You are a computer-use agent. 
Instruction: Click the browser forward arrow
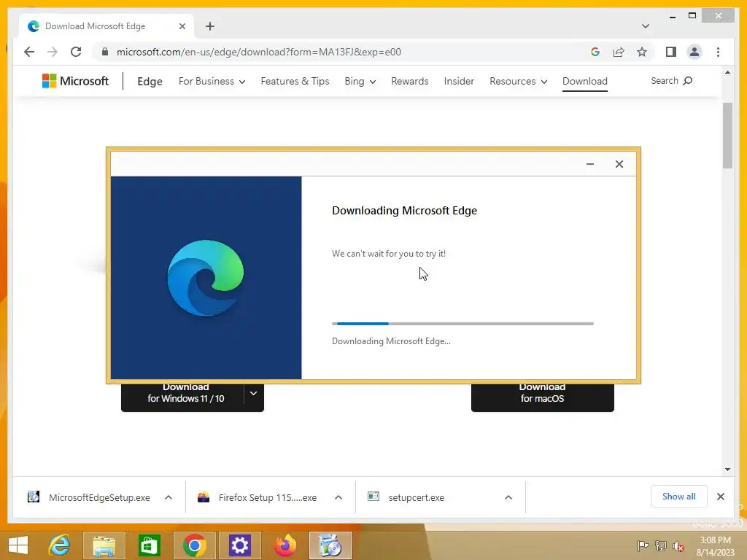[53, 52]
